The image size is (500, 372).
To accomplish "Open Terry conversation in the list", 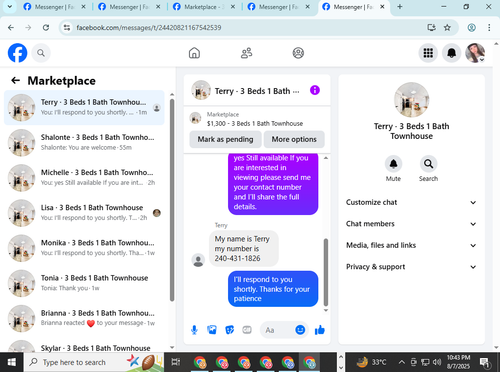I will (x=84, y=107).
